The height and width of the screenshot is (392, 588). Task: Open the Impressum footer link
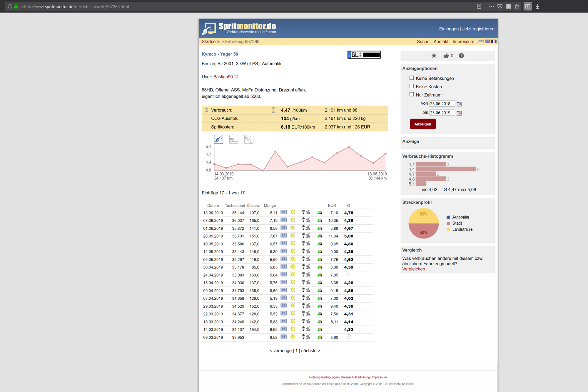tap(379, 377)
